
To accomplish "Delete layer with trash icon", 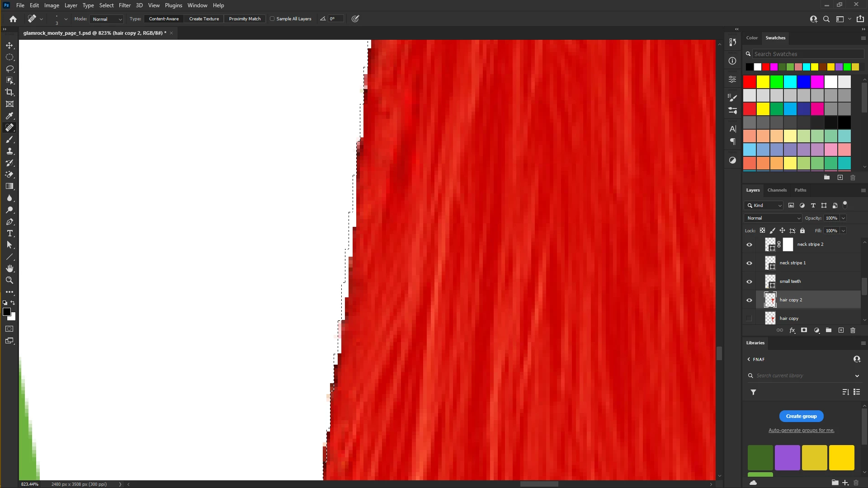I will [853, 330].
